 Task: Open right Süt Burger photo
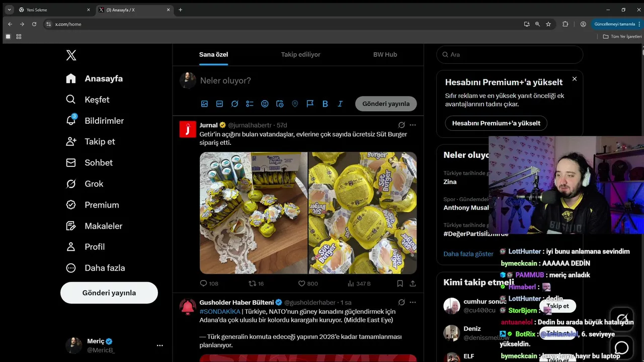363,213
